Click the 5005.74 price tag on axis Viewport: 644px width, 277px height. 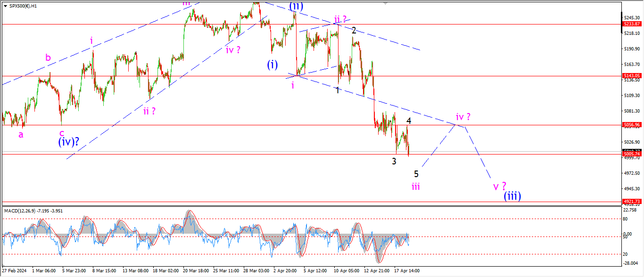pyautogui.click(x=631, y=154)
